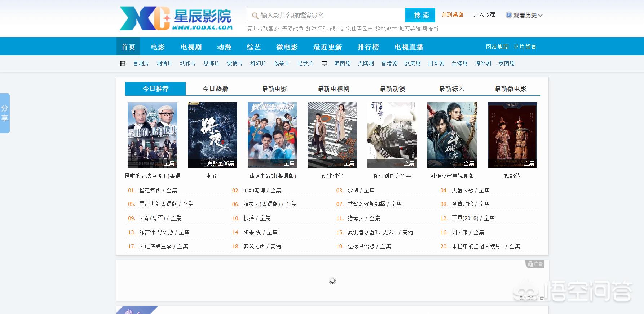Click 加入收藏 link
This screenshot has height=314, width=644.
484,14
